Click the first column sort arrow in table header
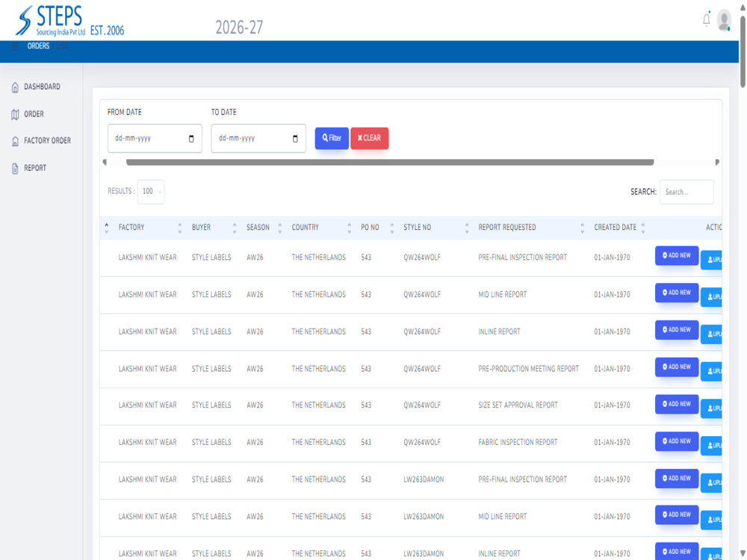Image resolution: width=747 pixels, height=560 pixels. coord(107,228)
